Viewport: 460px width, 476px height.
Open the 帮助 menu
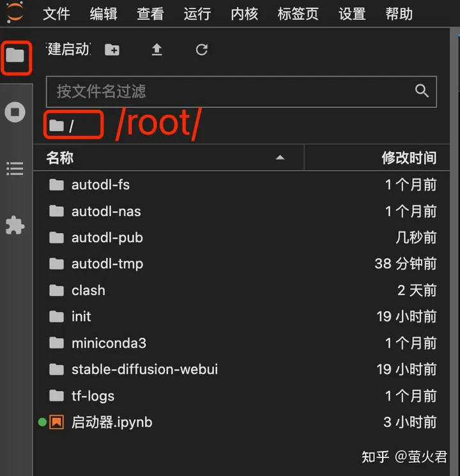point(399,14)
